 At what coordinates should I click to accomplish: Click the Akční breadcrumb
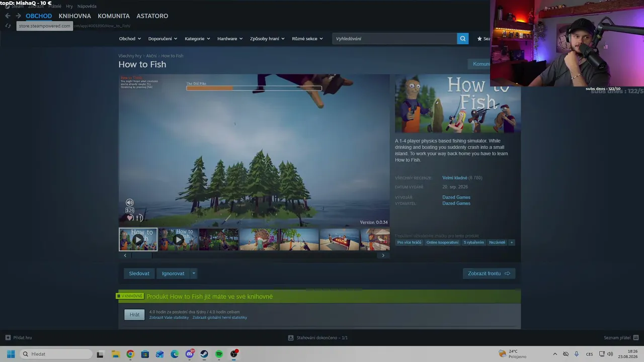point(151,56)
